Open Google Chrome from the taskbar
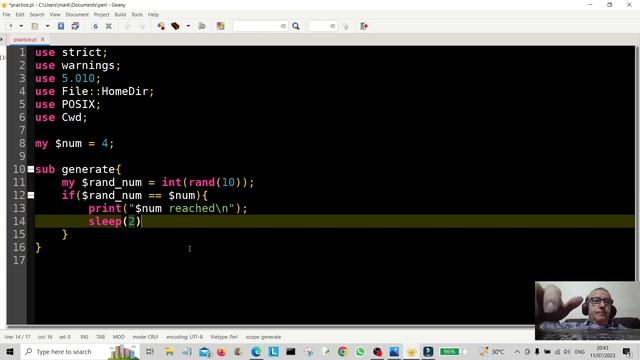 [343, 351]
